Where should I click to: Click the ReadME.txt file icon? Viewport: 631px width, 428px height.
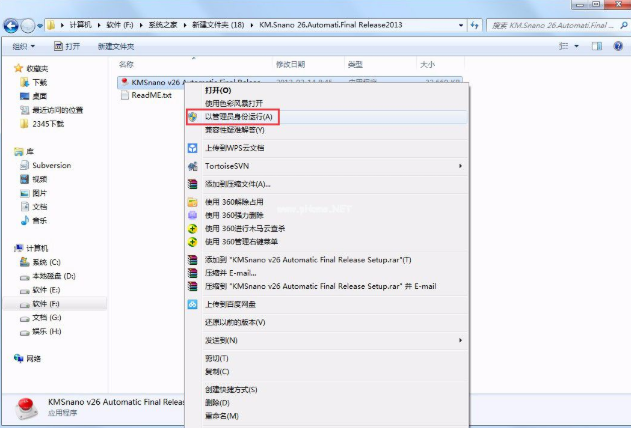[124, 95]
